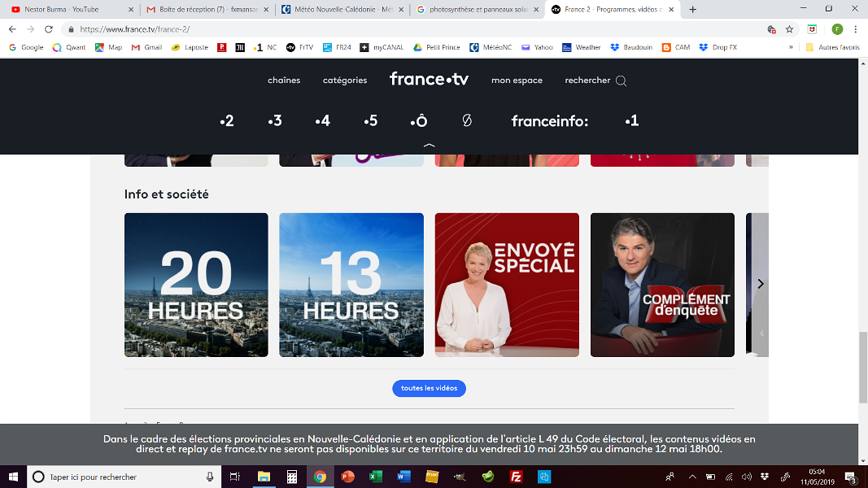Open Calculator from the taskbar
868x488 pixels.
pos(292,477)
